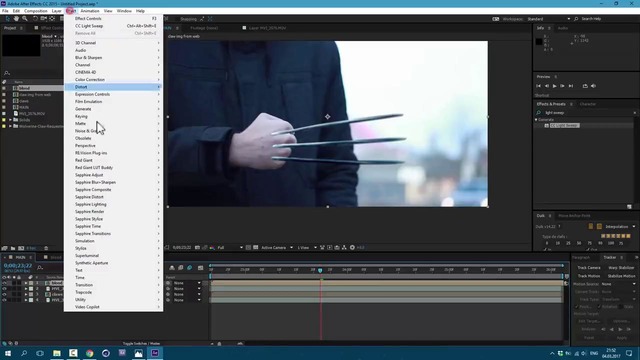Image resolution: width=640 pixels, height=360 pixels.
Task: Switch to Character panel tab
Action: point(588,104)
